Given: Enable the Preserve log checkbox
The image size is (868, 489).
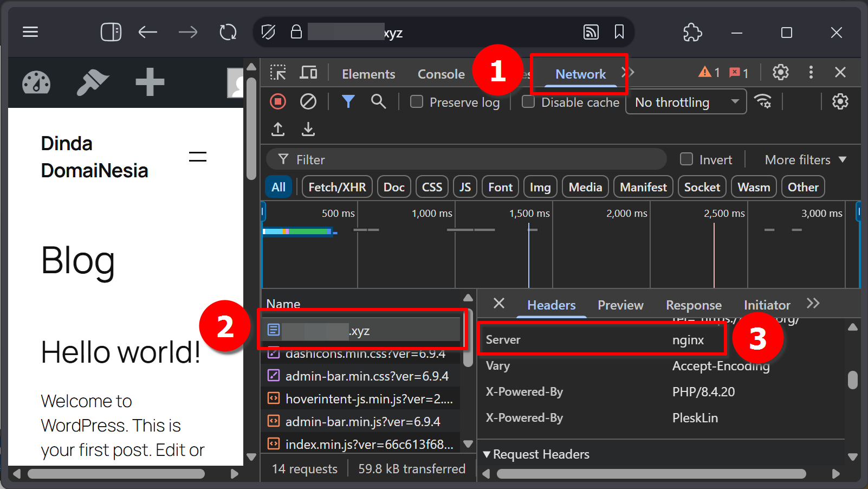Looking at the screenshot, I should [x=417, y=102].
